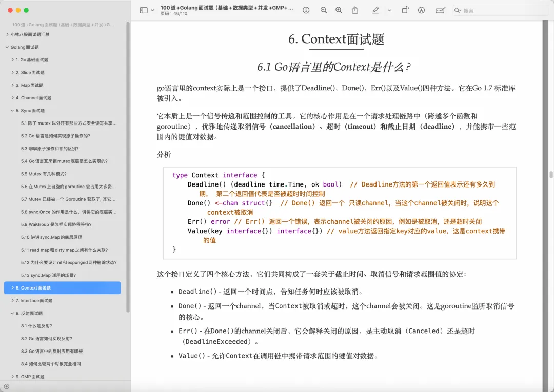Screen dimensions: 554x392
Task: Select the Highlight pen tool
Action: tap(375, 10)
